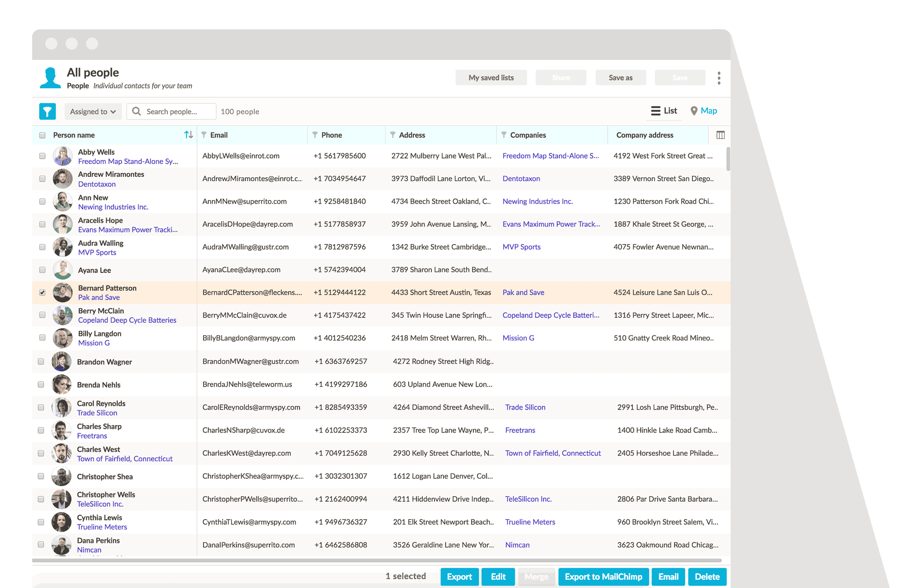This screenshot has height=588, width=920.
Task: Open the blue filter funnel button
Action: [x=47, y=111]
